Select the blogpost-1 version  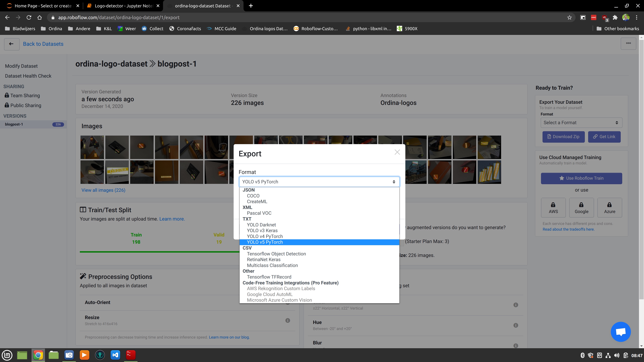(33, 124)
